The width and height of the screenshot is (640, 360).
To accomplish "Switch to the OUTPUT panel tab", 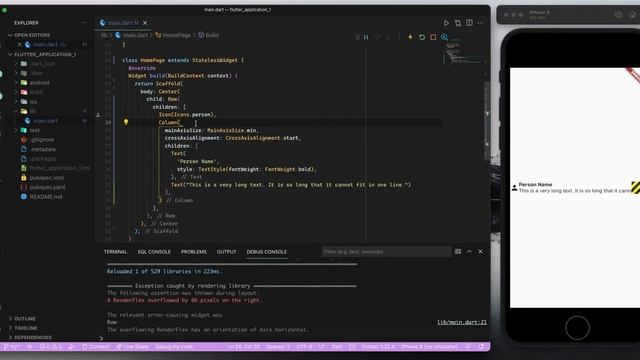I will (227, 252).
